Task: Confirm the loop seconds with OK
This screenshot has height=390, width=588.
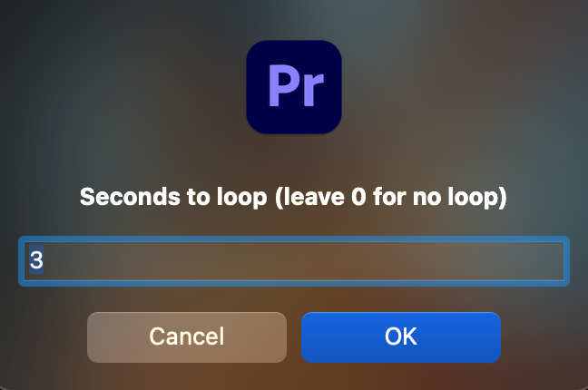Action: point(400,336)
